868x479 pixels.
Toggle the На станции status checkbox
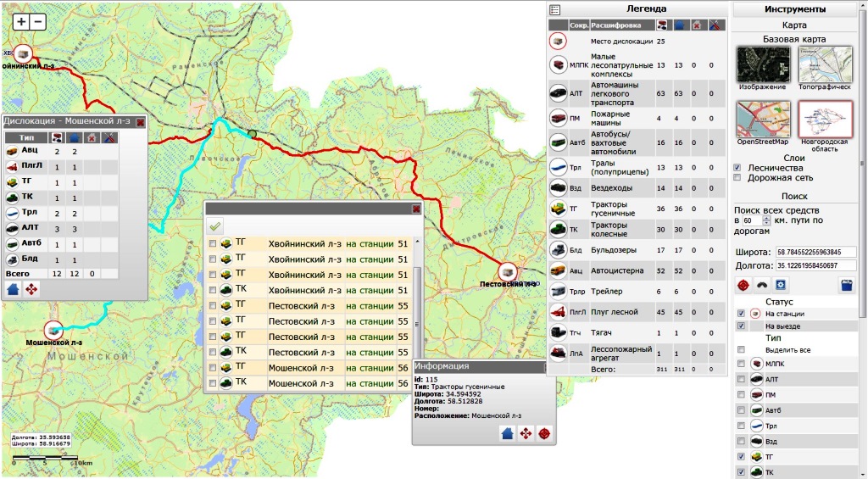(x=741, y=314)
